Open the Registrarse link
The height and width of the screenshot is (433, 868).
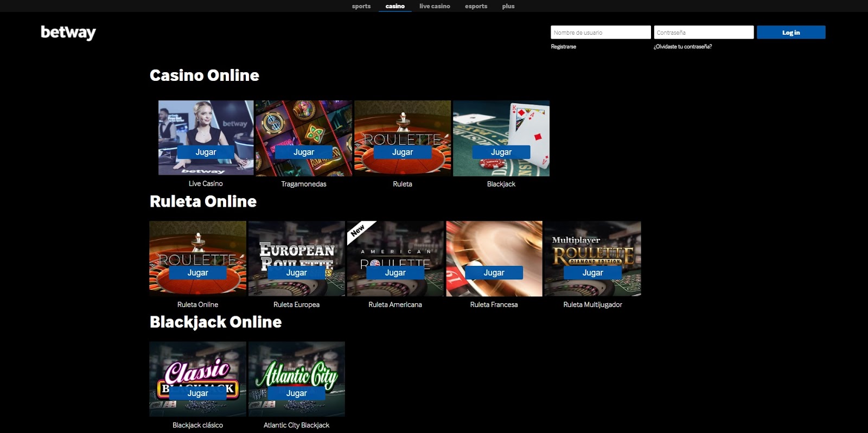click(x=564, y=47)
